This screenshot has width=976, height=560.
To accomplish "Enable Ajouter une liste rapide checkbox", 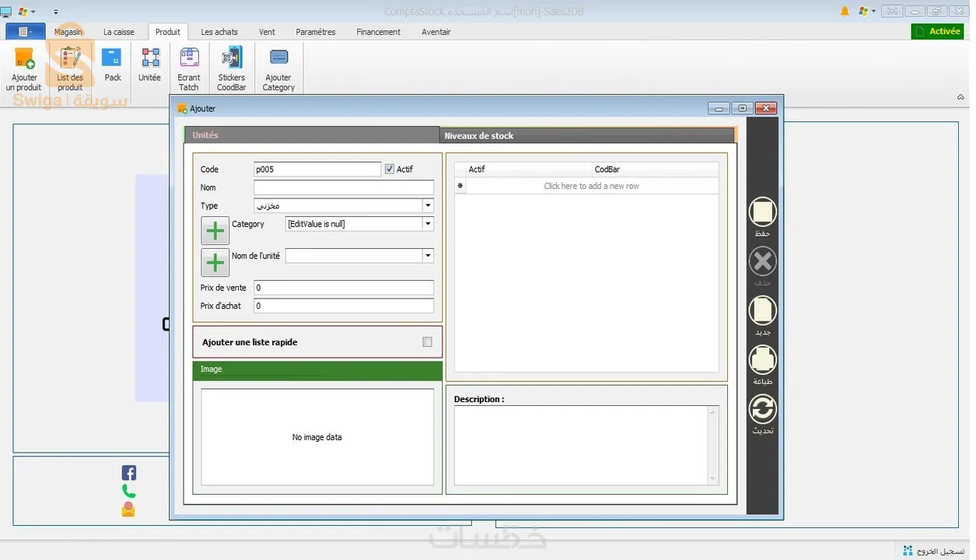I will [x=427, y=341].
